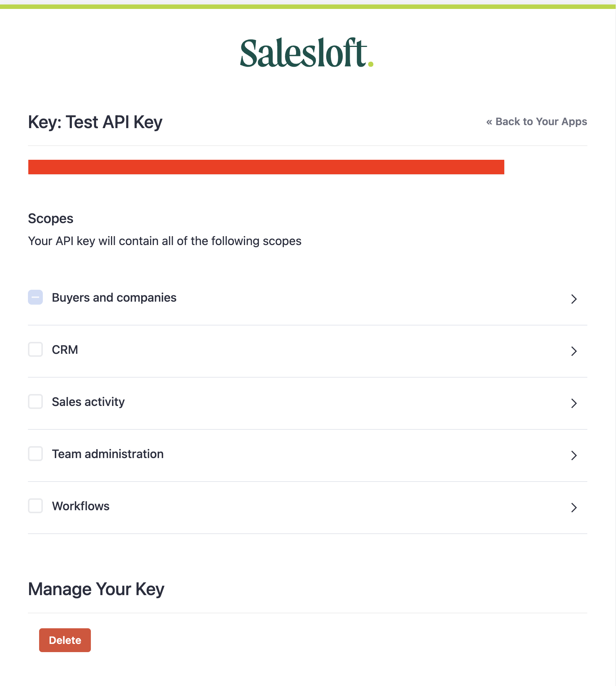
Task: Check the Workflows scope checkbox
Action: [x=35, y=506]
